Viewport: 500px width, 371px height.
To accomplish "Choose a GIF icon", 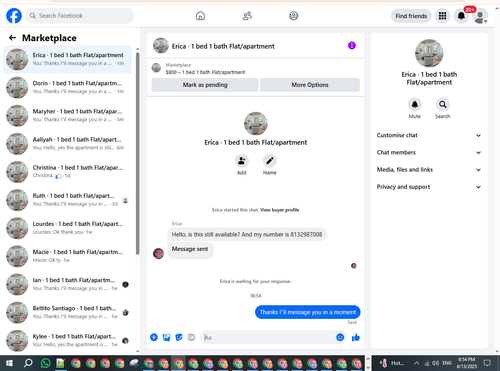I will [191, 337].
